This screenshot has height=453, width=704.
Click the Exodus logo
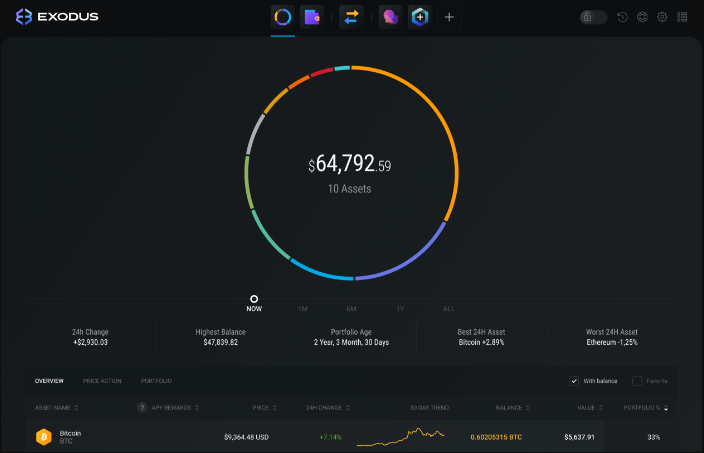(x=57, y=17)
